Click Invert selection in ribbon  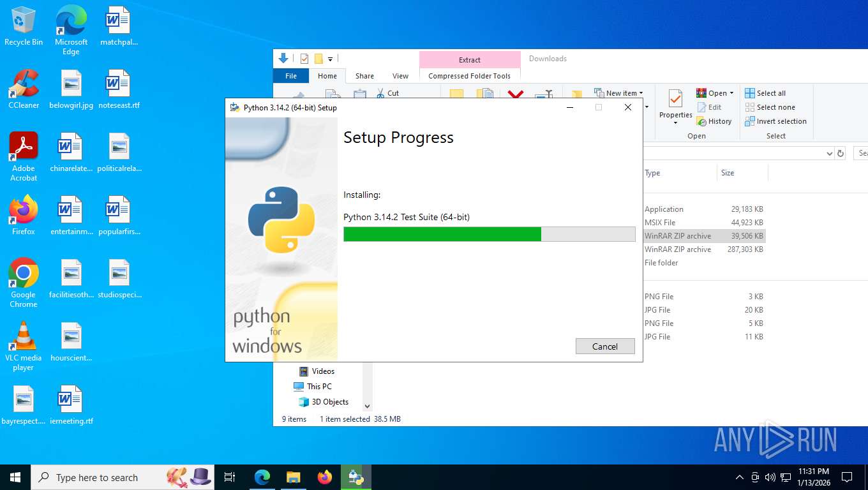775,121
